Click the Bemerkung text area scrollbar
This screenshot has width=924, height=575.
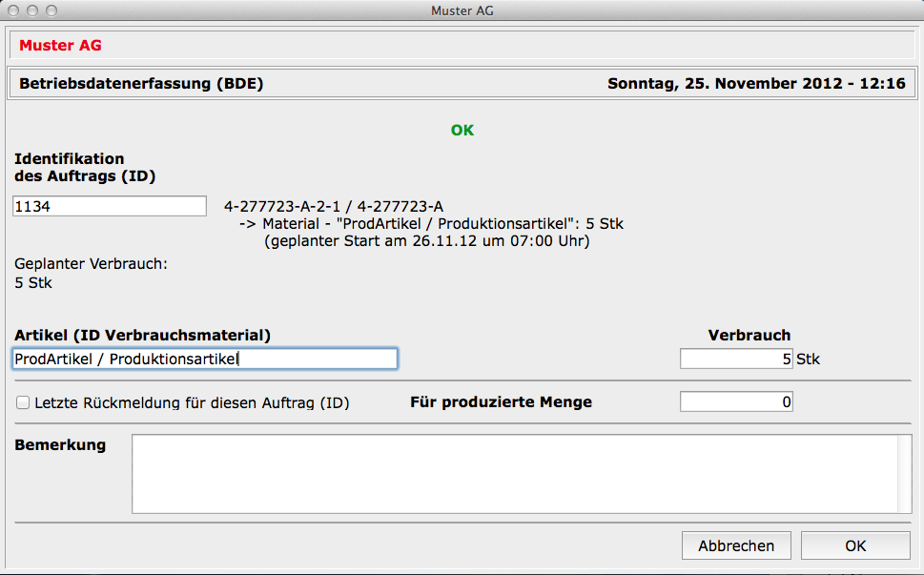click(x=905, y=474)
